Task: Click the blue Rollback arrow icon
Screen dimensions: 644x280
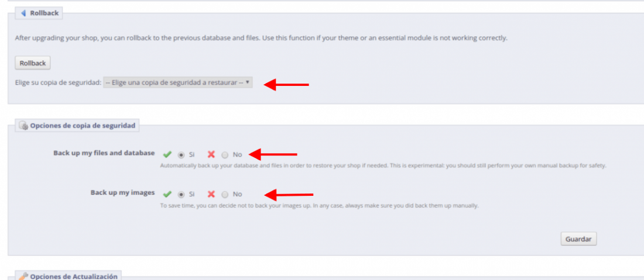Action: point(23,13)
